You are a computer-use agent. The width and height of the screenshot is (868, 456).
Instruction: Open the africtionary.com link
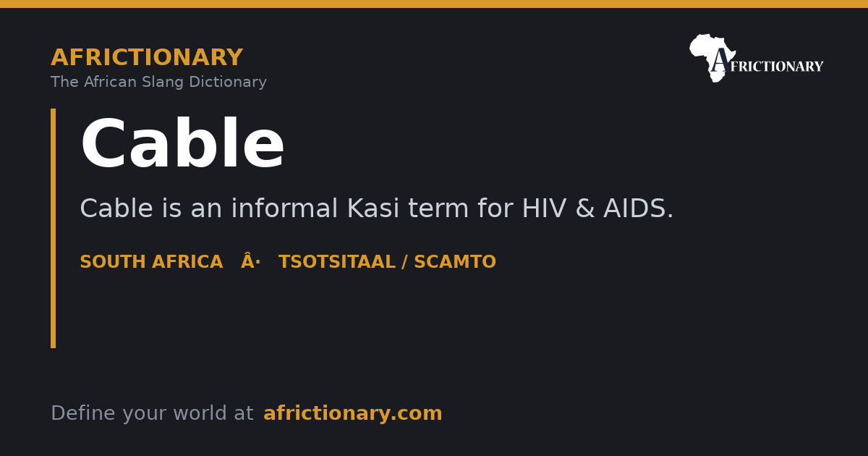pyautogui.click(x=352, y=414)
